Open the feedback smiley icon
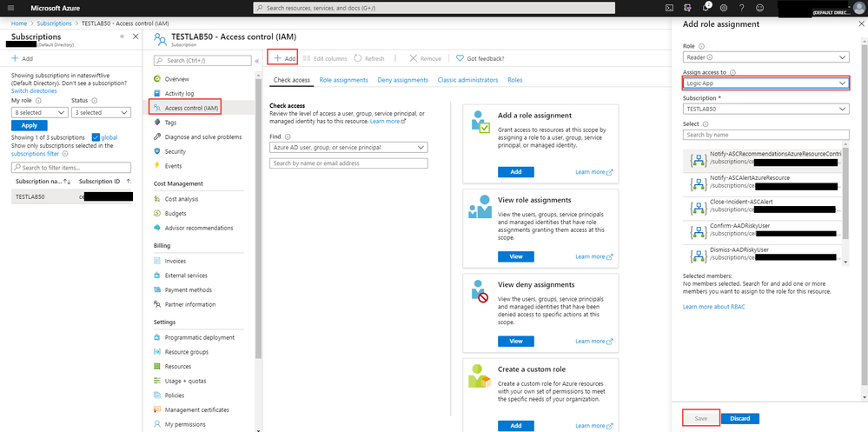 coord(759,9)
